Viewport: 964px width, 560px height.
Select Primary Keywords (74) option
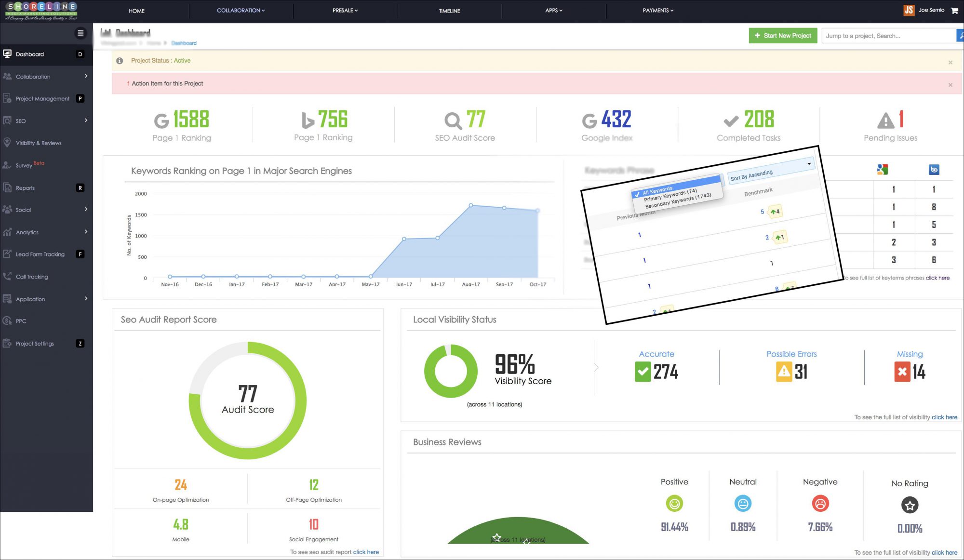coord(670,195)
